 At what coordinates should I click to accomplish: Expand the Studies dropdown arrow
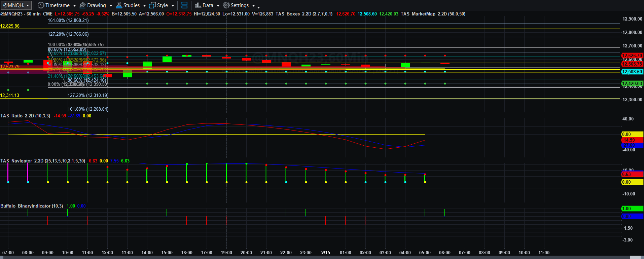[144, 6]
